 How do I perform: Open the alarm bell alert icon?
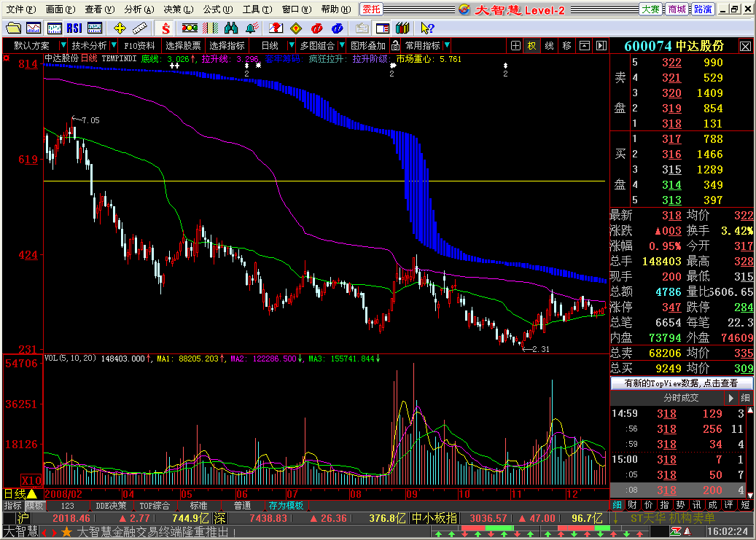pyautogui.click(x=252, y=28)
